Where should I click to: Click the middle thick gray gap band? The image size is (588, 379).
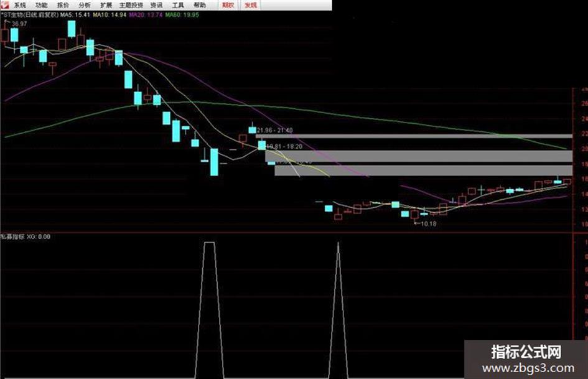419,156
